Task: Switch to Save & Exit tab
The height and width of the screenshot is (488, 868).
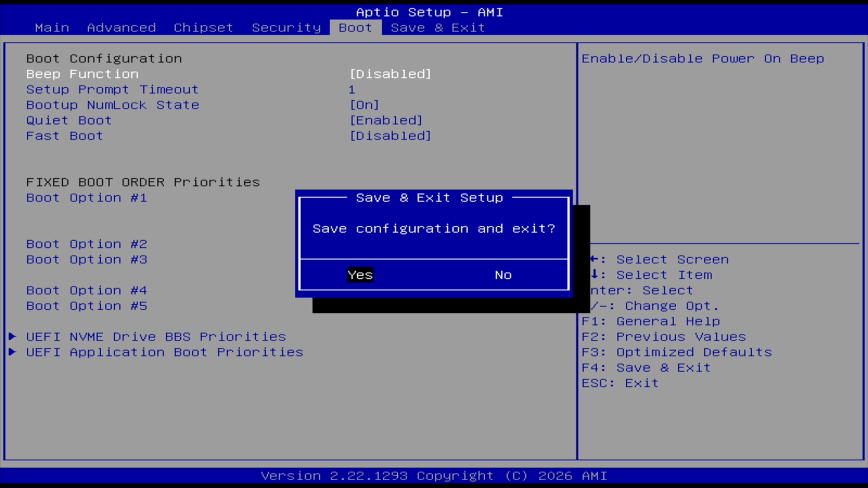Action: point(438,27)
